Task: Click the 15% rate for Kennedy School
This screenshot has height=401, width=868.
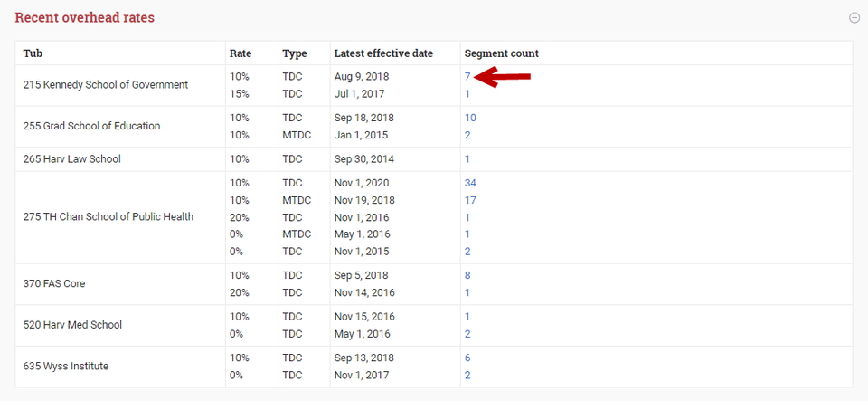Action: point(240,93)
